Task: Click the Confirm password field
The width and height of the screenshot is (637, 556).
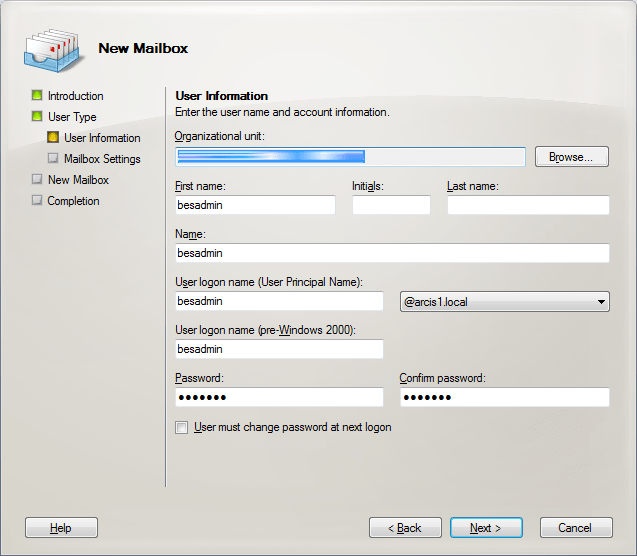Action: click(x=504, y=398)
